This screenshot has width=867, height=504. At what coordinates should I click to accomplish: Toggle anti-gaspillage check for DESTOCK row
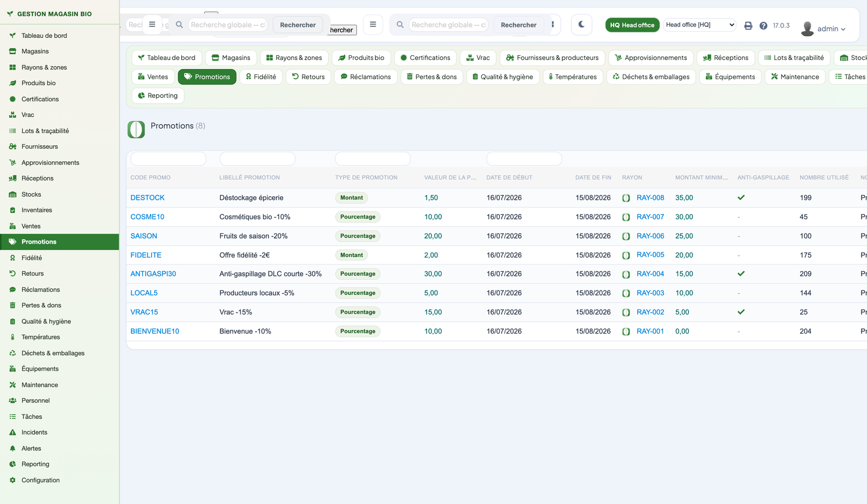coord(741,197)
